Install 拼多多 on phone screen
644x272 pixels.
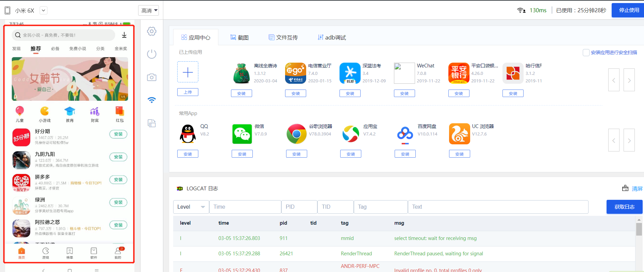(118, 179)
